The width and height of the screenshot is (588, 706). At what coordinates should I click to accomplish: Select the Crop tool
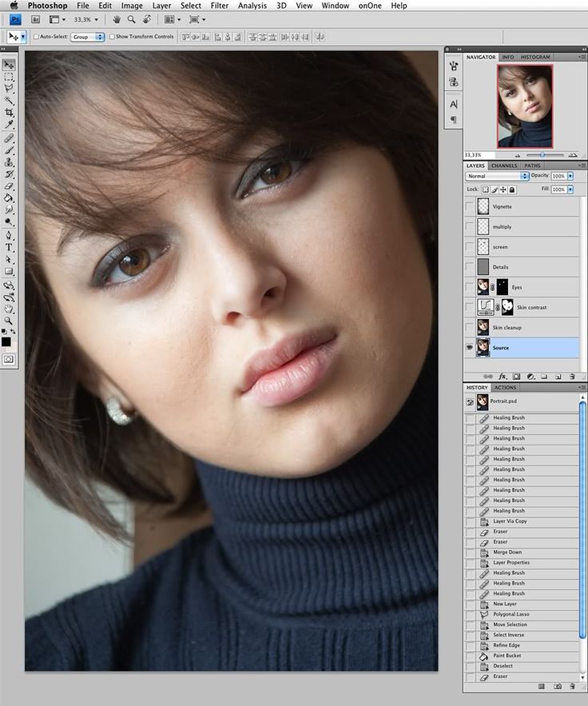point(9,113)
